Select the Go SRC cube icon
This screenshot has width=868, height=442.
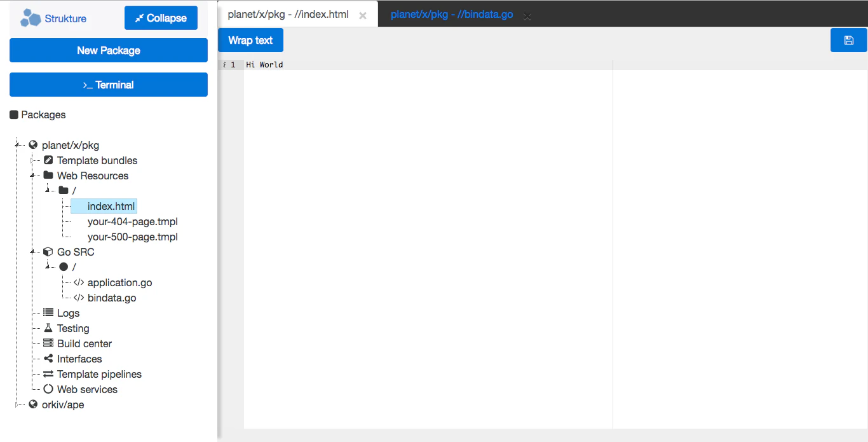(48, 251)
